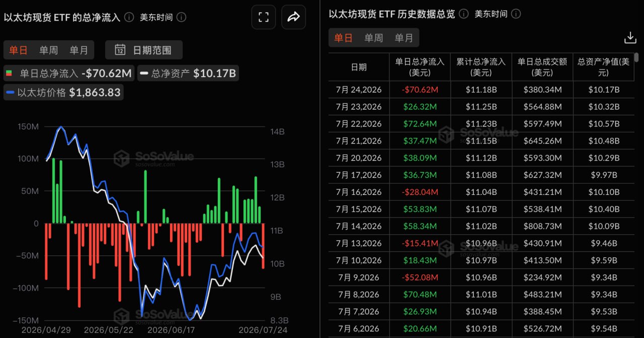This screenshot has width=644, height=338.
Task: Click info icon next to left 美东时间 label
Action: [181, 17]
